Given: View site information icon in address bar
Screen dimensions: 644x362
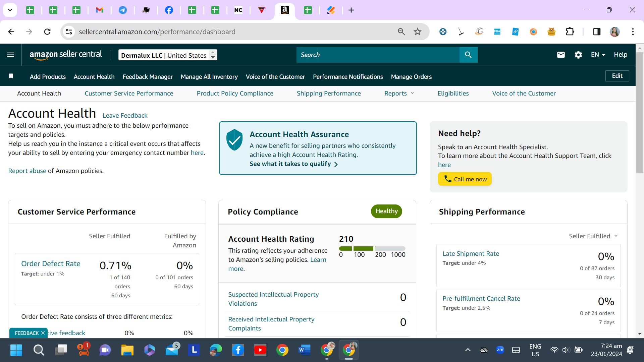Looking at the screenshot, I should pyautogui.click(x=69, y=32).
